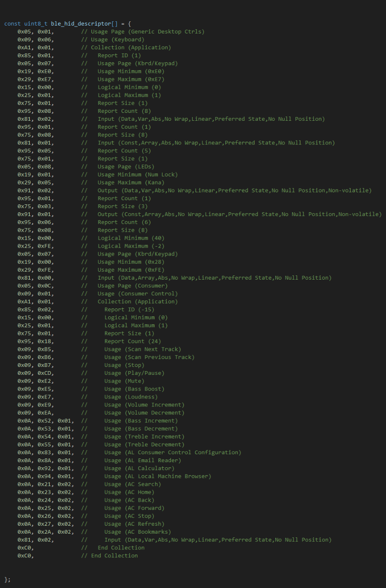386x588 pixels.
Task: Click comment 'Usage (Mute)'
Action: [124, 381]
